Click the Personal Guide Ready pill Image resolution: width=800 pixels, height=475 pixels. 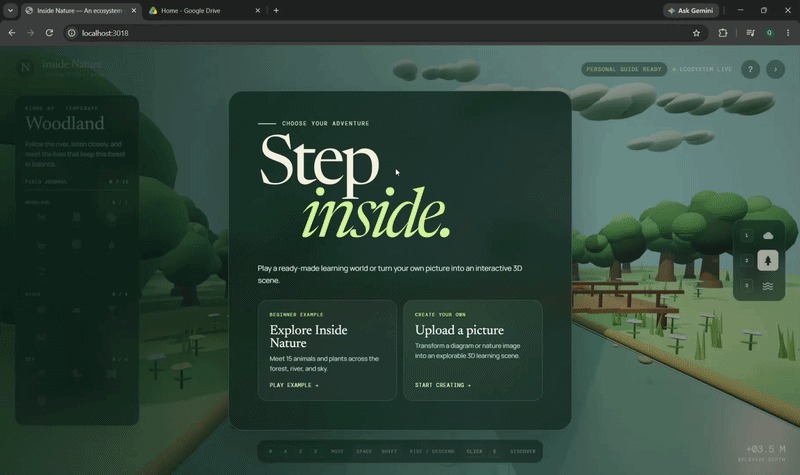623,69
